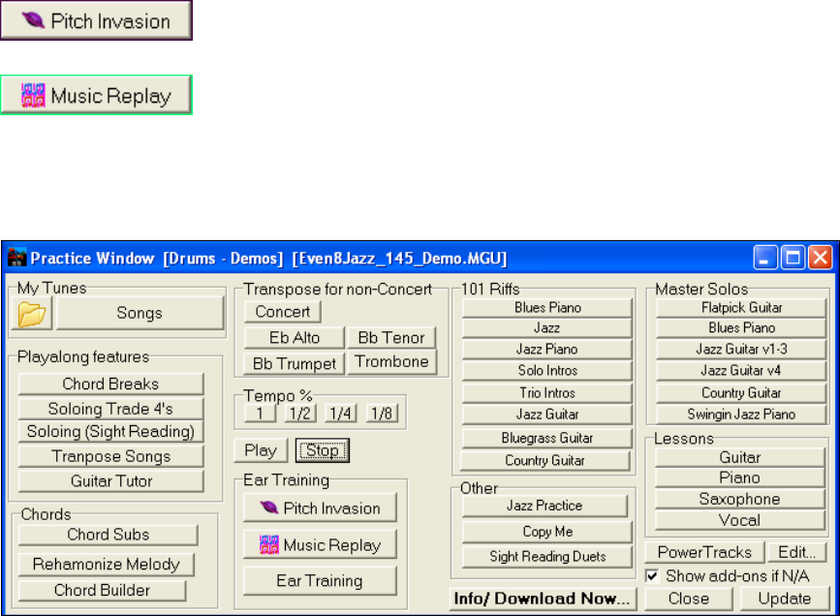Maximize the Practice Window
The image size is (840, 616).
793,258
